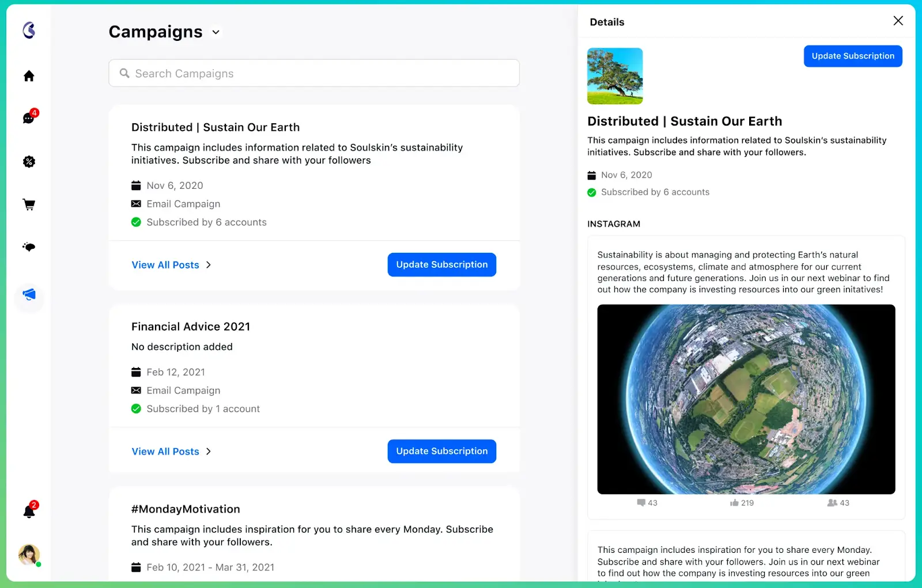Click the tree thumbnail in Details panel

click(x=615, y=75)
